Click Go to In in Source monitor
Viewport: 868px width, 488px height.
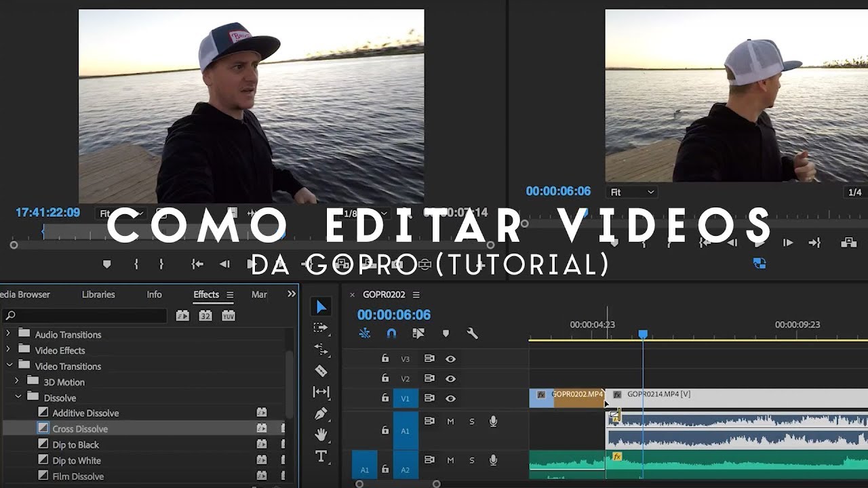(x=197, y=264)
